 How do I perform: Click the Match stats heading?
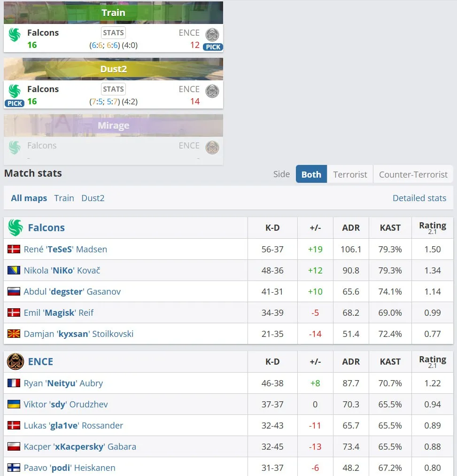click(33, 173)
